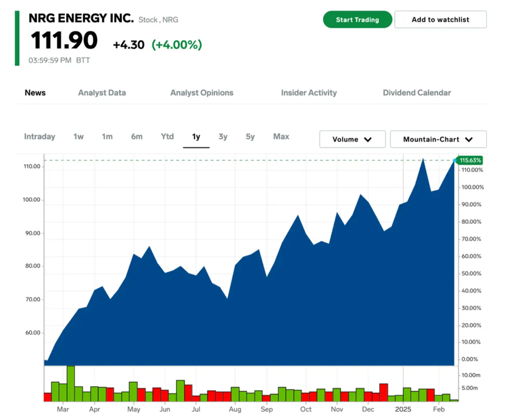
Task: View the Insider Activity tab
Action: pos(309,93)
